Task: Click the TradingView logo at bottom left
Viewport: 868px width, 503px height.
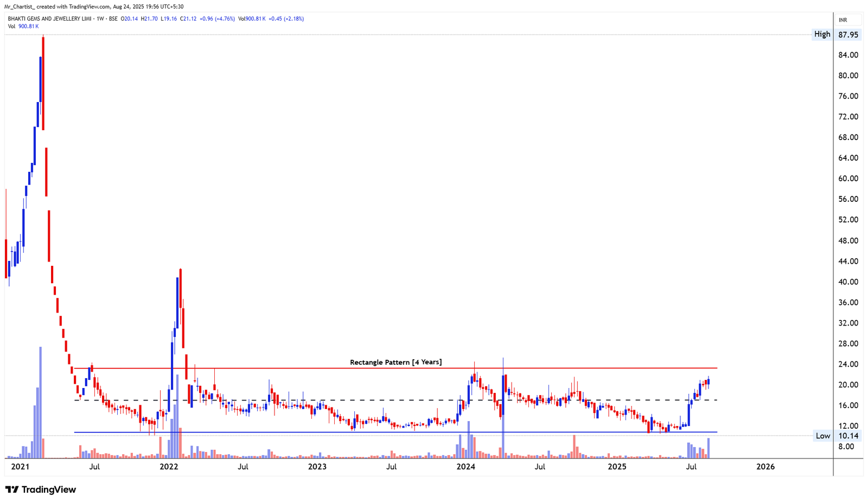Action: (x=41, y=489)
